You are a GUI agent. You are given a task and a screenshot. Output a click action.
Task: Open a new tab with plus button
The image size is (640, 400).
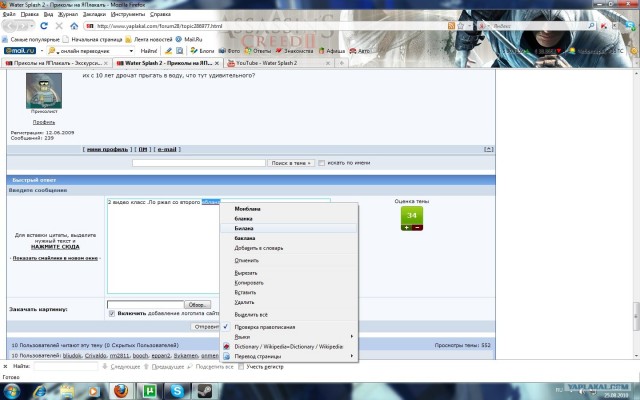tap(342, 63)
